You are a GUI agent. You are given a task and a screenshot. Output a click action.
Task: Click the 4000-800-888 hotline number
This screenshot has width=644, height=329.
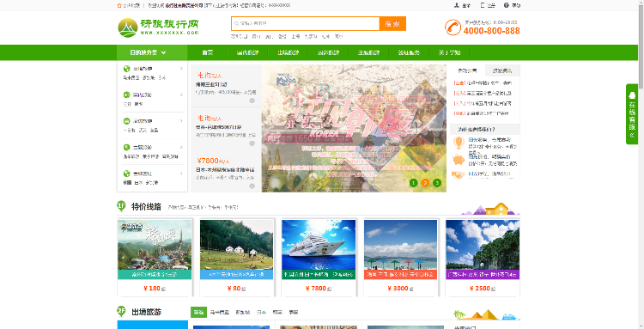point(492,31)
